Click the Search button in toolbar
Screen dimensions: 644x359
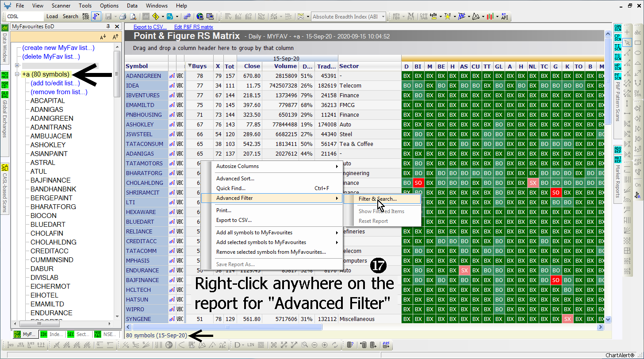point(70,16)
